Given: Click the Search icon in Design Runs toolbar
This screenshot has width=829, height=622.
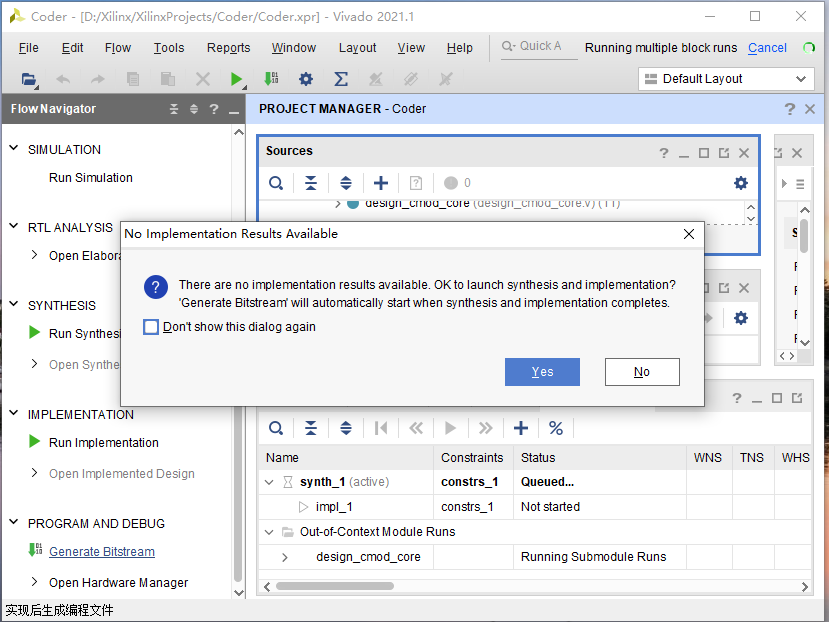Looking at the screenshot, I should tap(276, 428).
